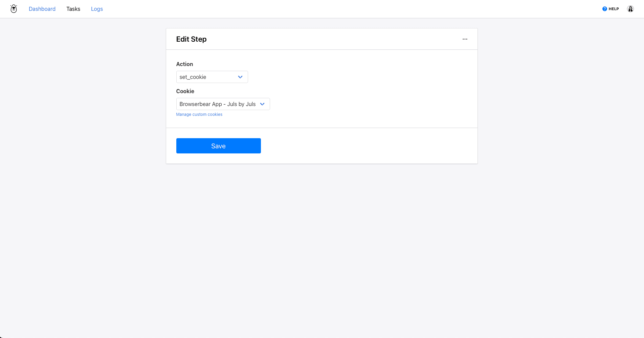The height and width of the screenshot is (338, 644).
Task: Expand the Action dropdown arrow
Action: [240, 77]
